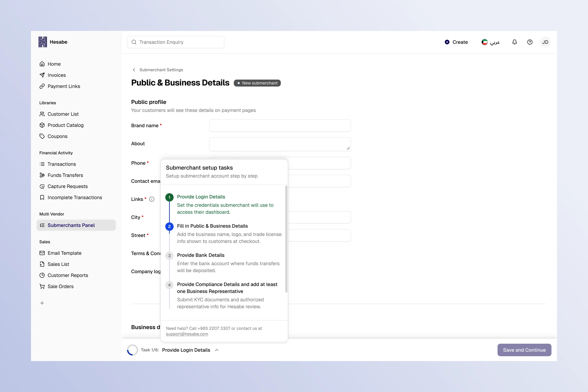Open help via the question-mark icon
Viewport: 588px width, 392px height.
pos(530,42)
